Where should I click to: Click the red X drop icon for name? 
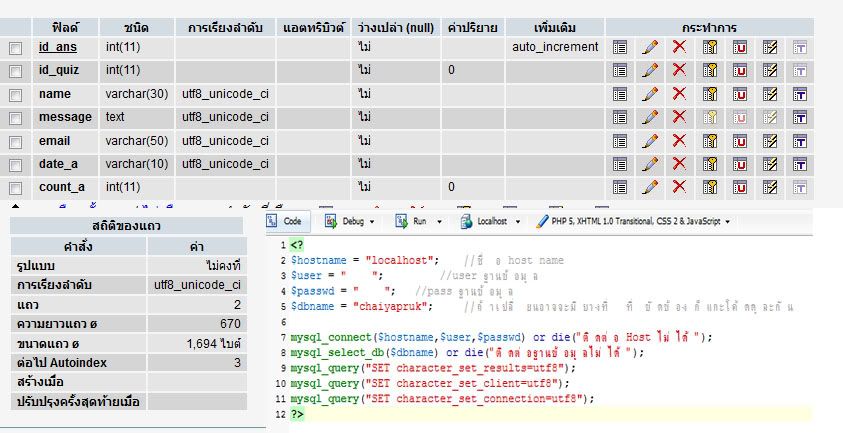click(679, 94)
